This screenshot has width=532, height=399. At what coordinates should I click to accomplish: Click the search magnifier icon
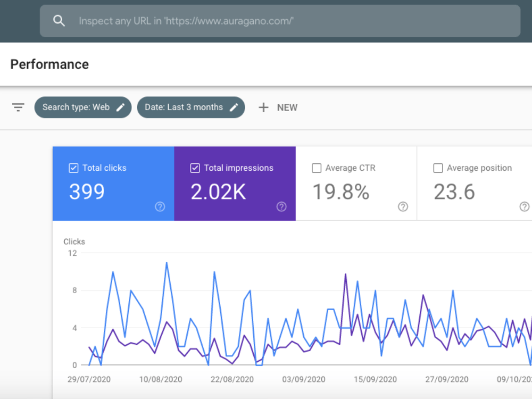(x=59, y=21)
